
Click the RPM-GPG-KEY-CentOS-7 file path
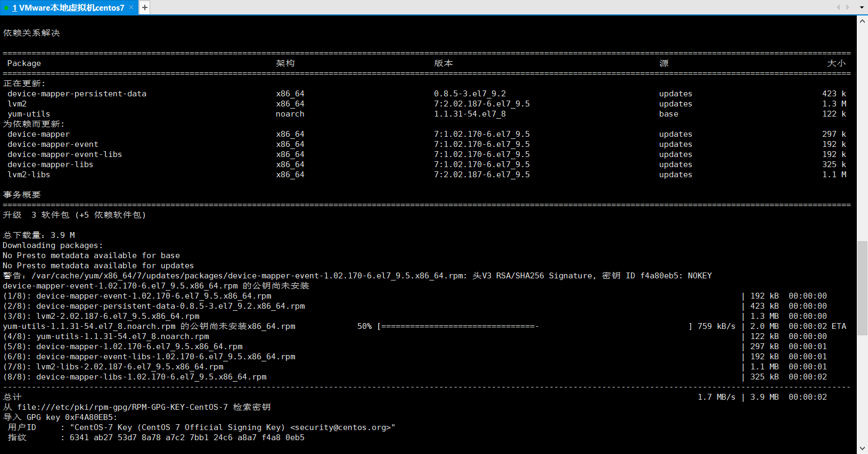click(x=122, y=407)
